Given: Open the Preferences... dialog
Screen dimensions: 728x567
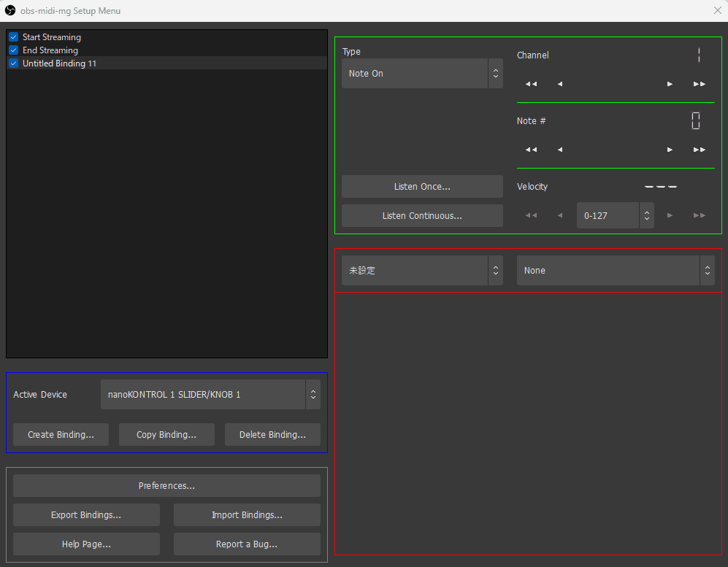Looking at the screenshot, I should coord(166,486).
